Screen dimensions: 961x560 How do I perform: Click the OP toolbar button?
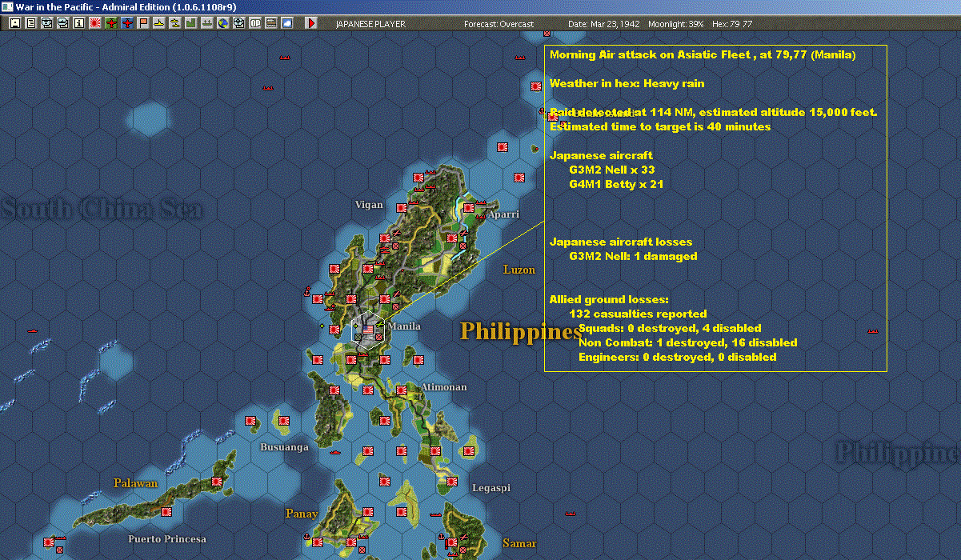[x=255, y=23]
